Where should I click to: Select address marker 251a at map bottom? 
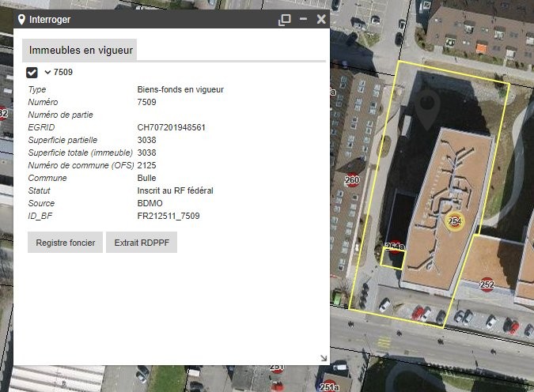point(329,386)
